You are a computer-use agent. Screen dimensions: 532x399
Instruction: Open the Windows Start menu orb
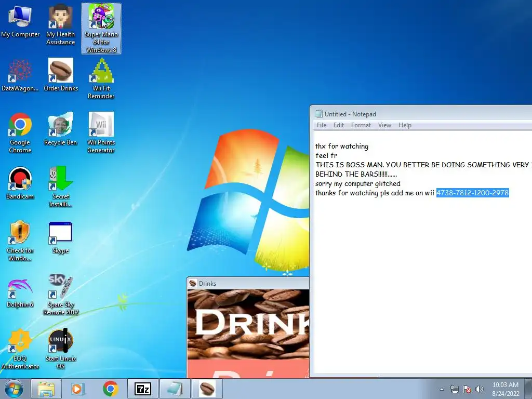pos(14,389)
